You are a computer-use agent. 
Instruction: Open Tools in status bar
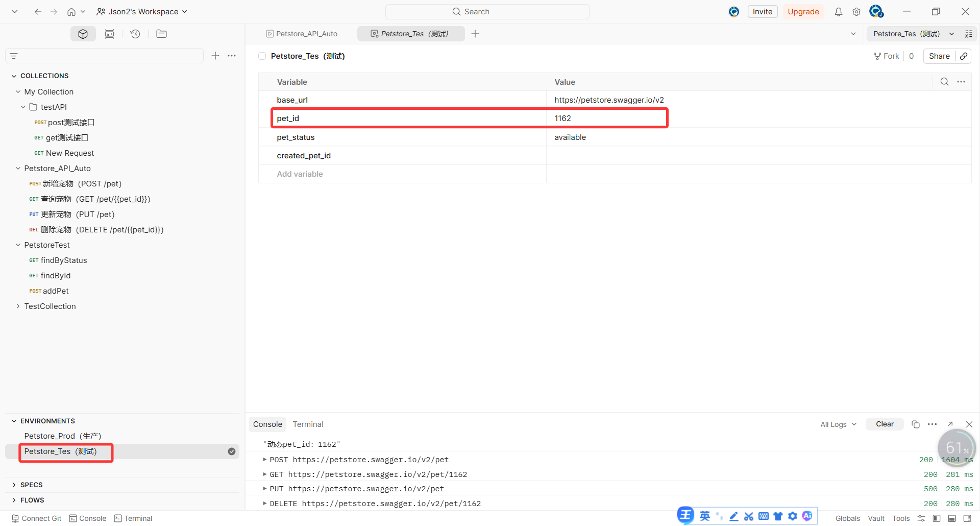click(x=901, y=518)
